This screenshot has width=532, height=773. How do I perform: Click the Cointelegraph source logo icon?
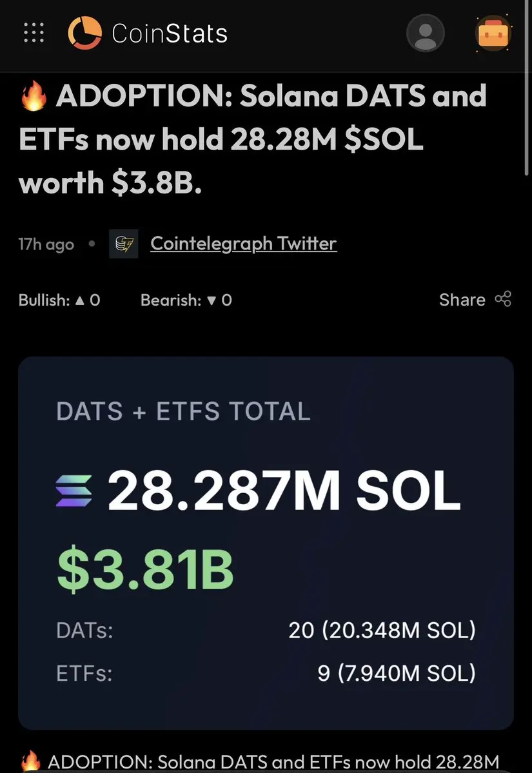(123, 244)
